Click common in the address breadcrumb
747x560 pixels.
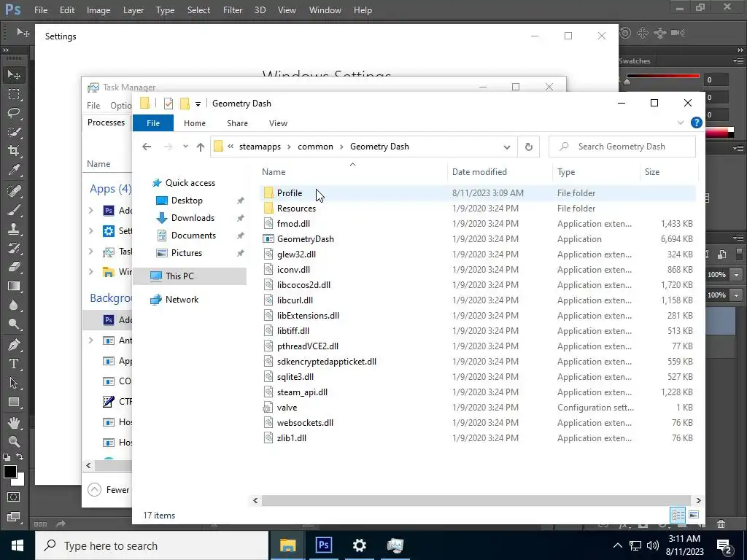[x=315, y=147]
